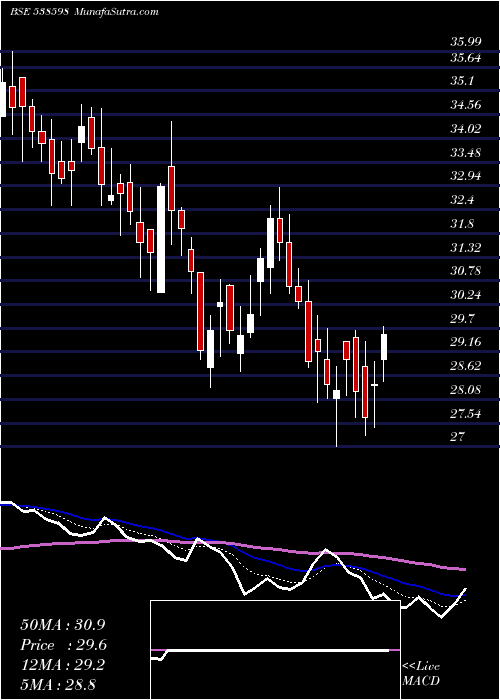Select the 30.78 price level label
The height and width of the screenshot is (700, 500).
coord(466,271)
